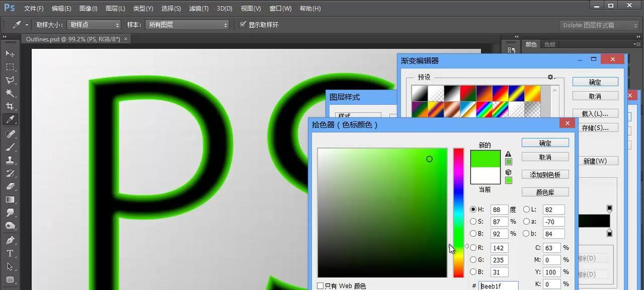Select the Eyedropper tool in toolbox
The width and height of the screenshot is (644, 290).
pyautogui.click(x=10, y=120)
